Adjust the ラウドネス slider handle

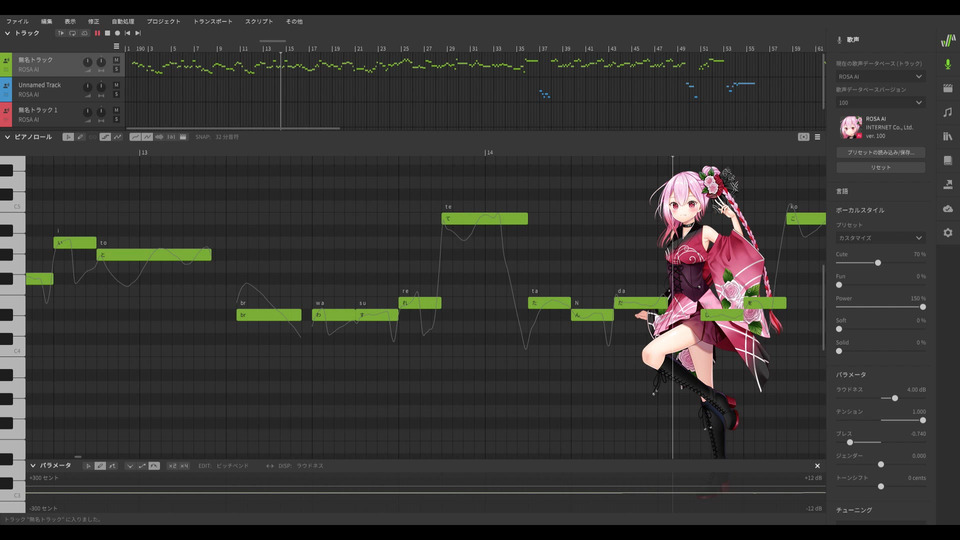(x=894, y=398)
